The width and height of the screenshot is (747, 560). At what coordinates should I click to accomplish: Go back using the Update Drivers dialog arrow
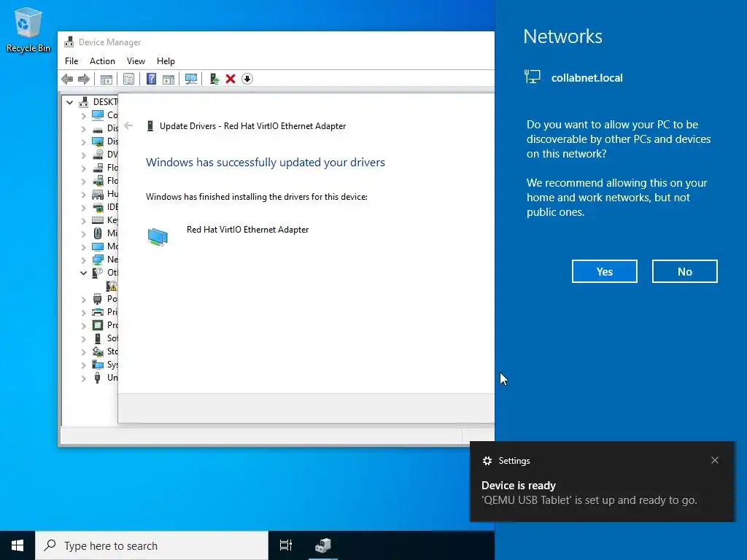[x=128, y=125]
